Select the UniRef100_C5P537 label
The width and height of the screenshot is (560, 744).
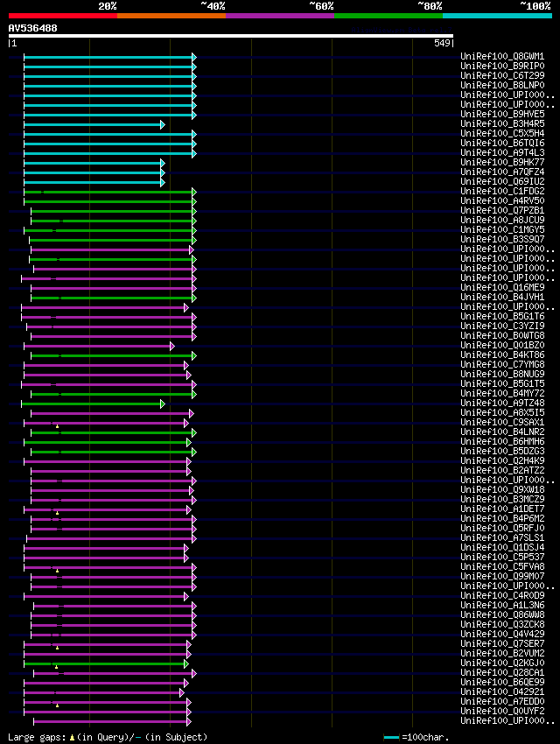(x=502, y=558)
